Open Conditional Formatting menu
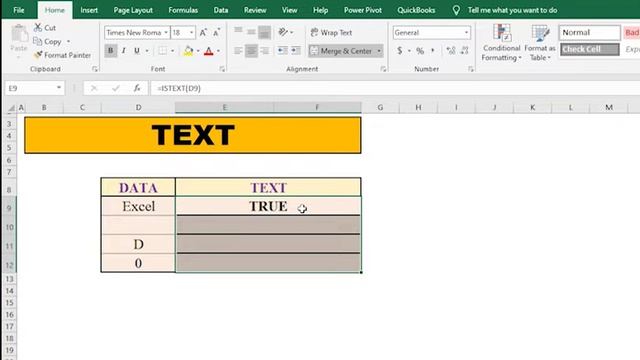 501,42
